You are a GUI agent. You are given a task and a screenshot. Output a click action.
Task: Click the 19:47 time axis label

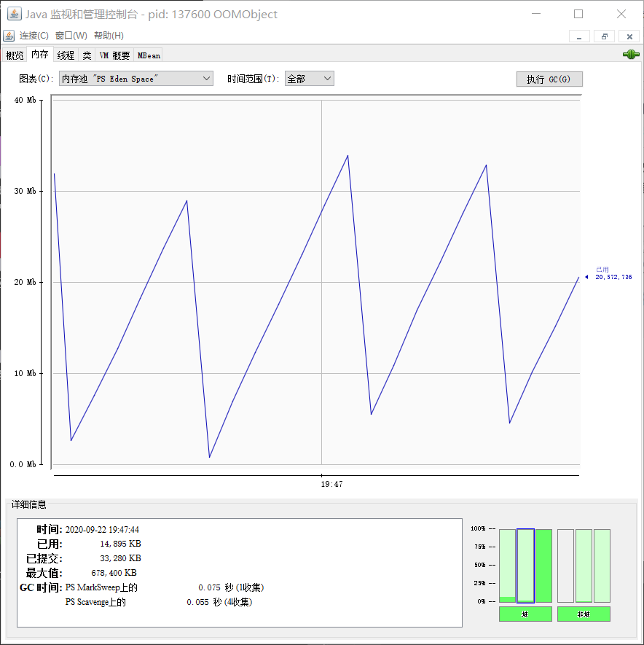[331, 484]
